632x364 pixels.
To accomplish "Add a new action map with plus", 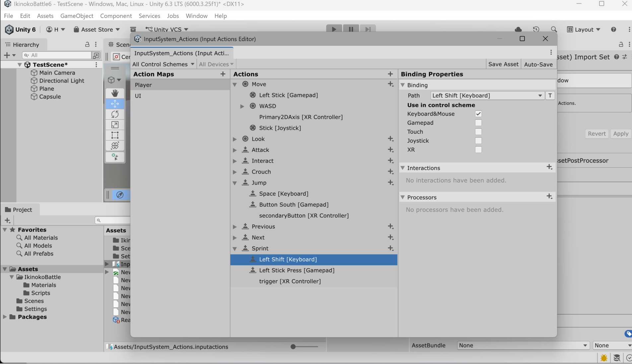I will click(223, 74).
